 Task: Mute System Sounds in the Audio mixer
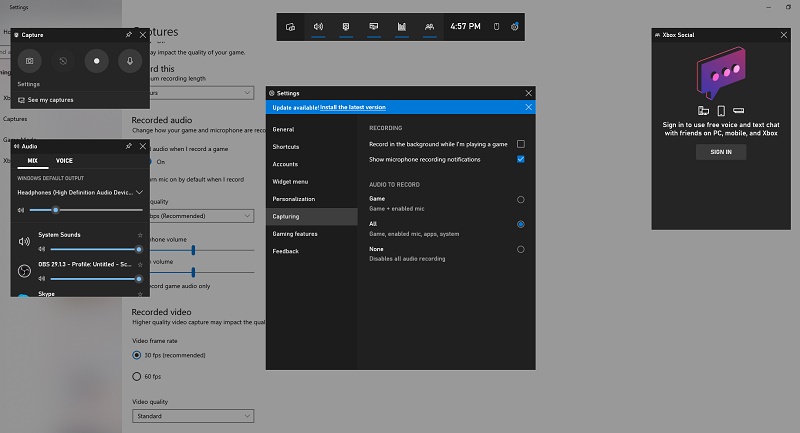[42, 249]
